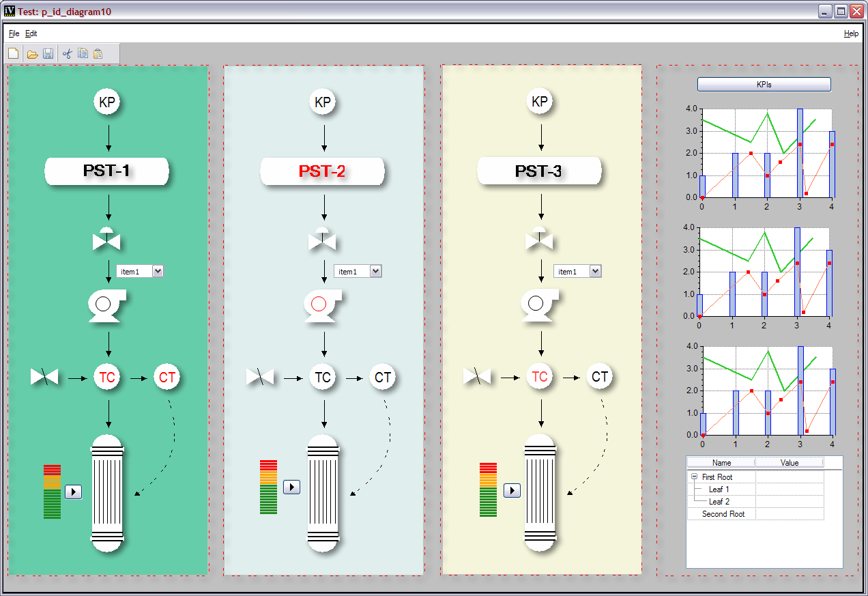The width and height of the screenshot is (868, 596).
Task: Click the Paste clipboard toolbar icon
Action: [x=98, y=53]
